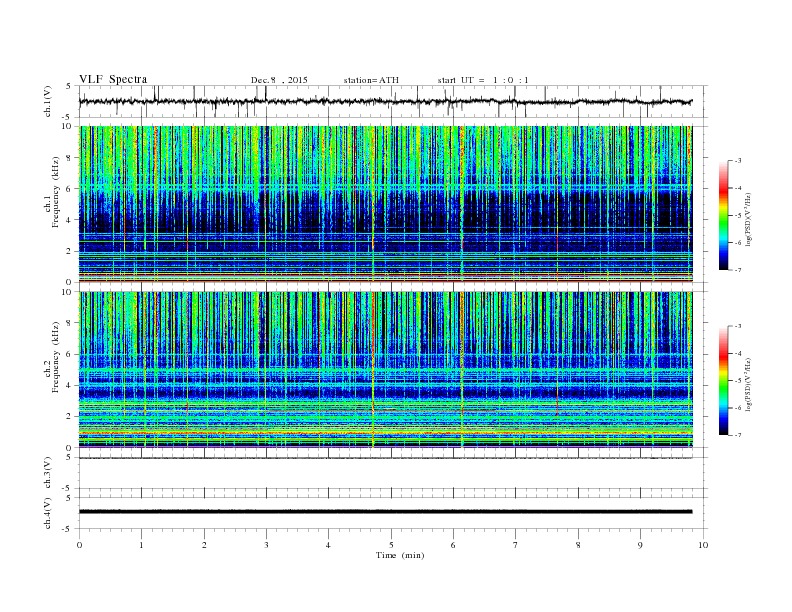Click the "-5" tick on ch.4(V) axis
The height and width of the screenshot is (612, 792).
[x=67, y=529]
